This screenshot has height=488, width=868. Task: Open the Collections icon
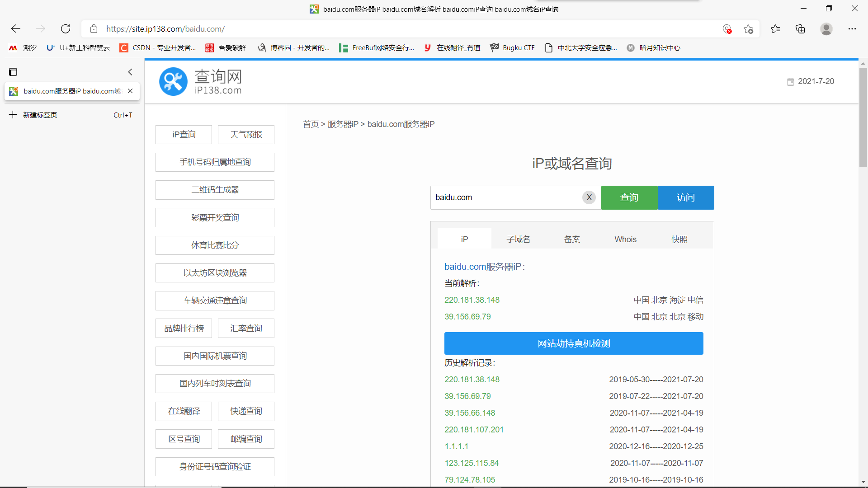pos(800,29)
